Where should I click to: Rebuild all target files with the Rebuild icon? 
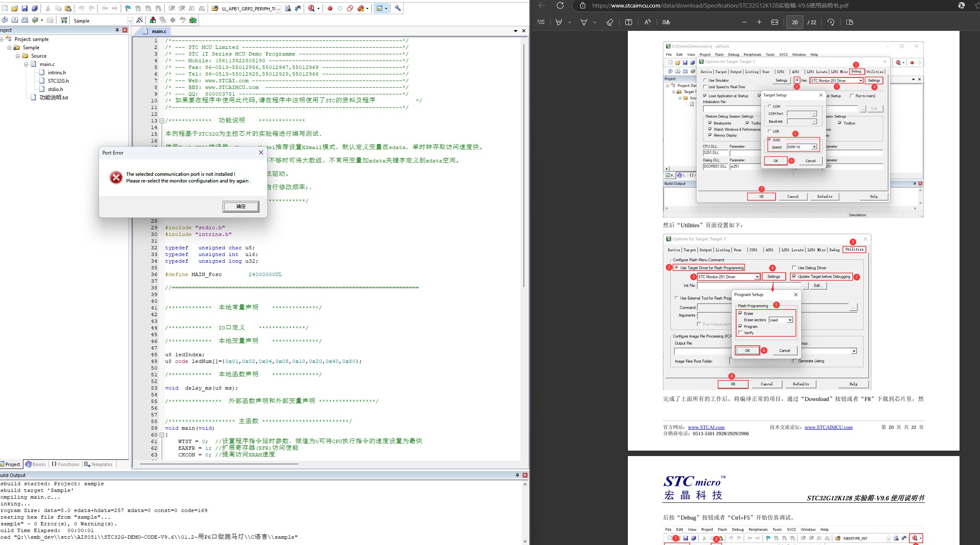(x=25, y=20)
